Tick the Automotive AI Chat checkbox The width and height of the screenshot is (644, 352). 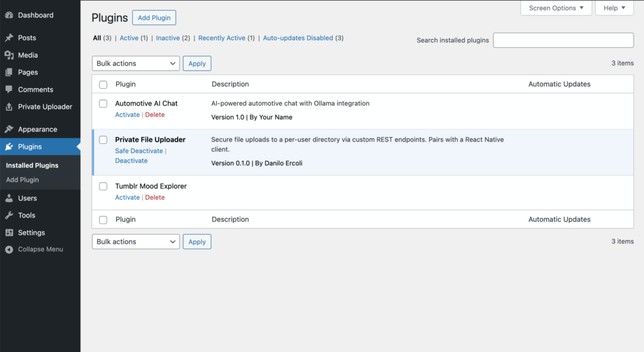[x=103, y=104]
